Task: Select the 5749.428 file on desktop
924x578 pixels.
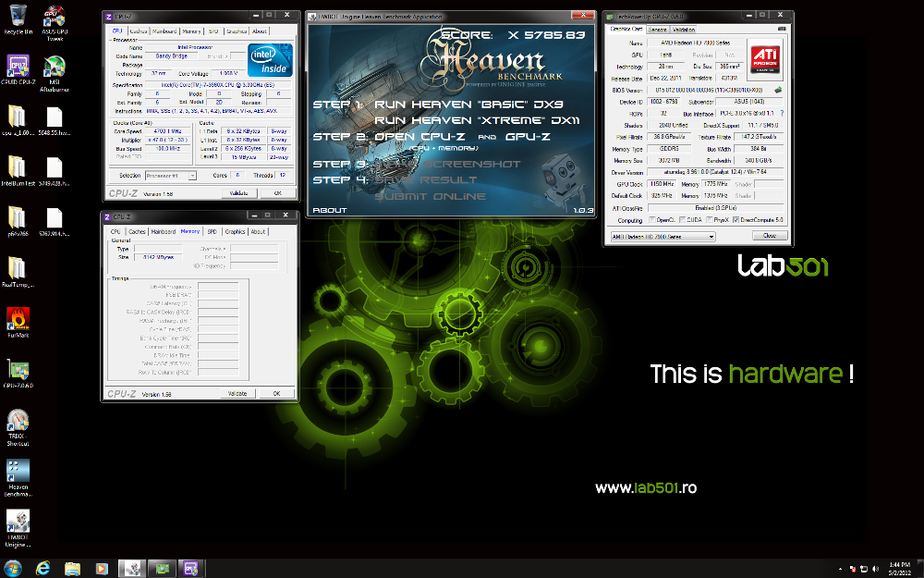Action: [55, 172]
